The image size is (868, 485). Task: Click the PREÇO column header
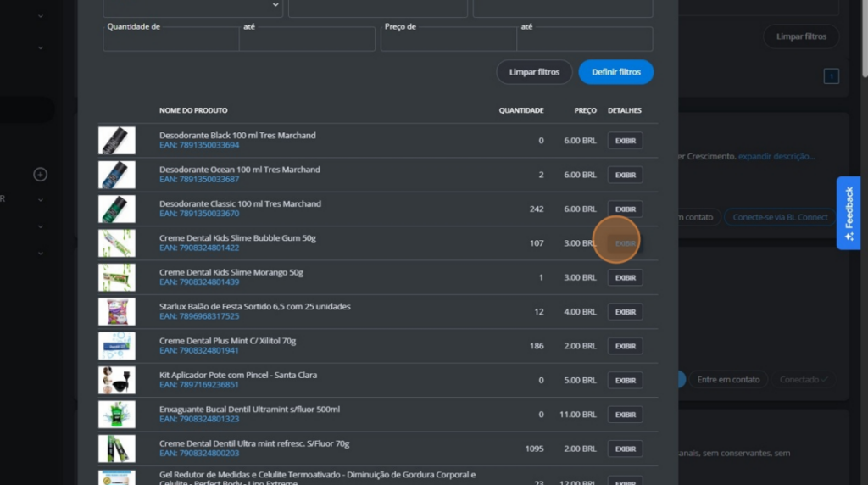coord(585,111)
